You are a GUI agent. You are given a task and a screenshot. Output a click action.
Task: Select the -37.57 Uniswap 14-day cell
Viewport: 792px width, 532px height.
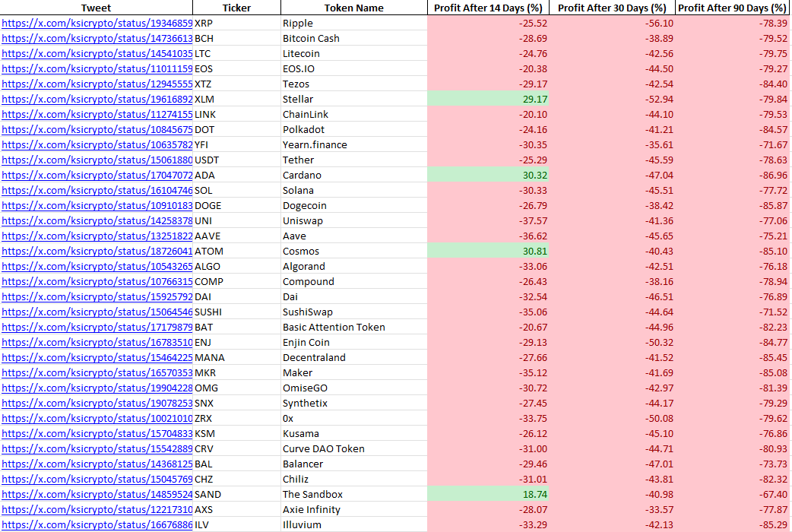(488, 221)
